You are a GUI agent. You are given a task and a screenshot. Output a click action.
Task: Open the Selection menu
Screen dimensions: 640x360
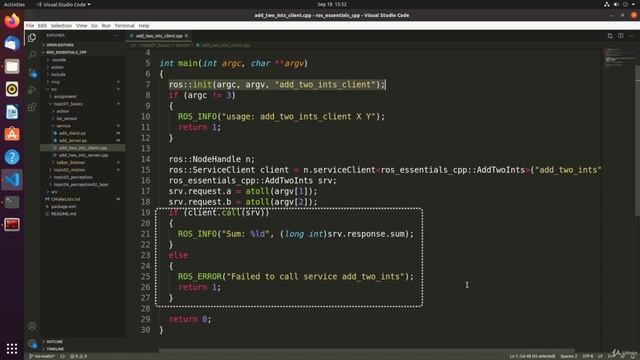[61, 26]
